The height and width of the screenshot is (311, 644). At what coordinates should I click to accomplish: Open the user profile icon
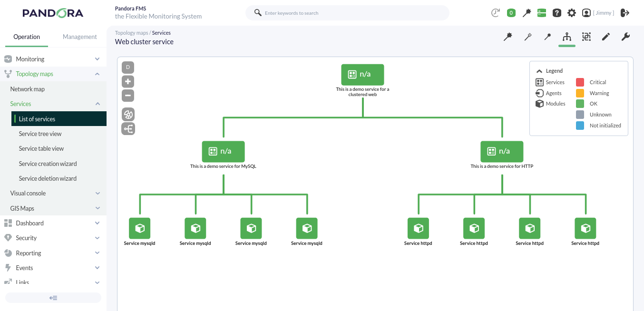[x=586, y=13]
